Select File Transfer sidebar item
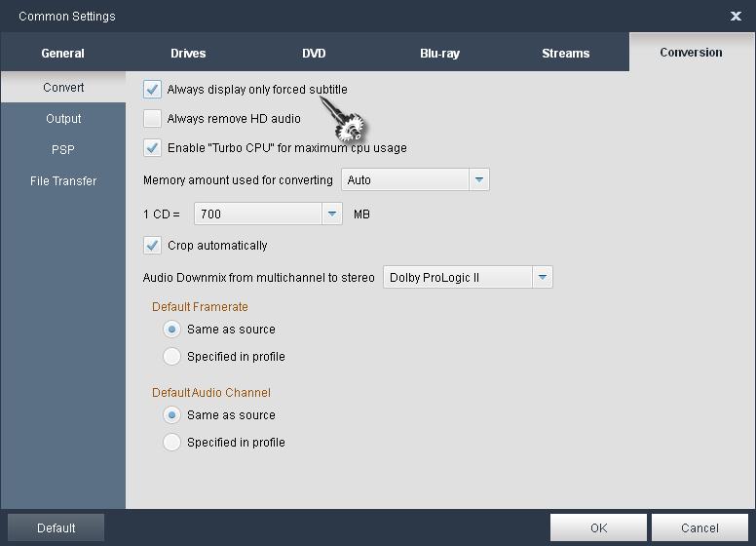 pyautogui.click(x=63, y=181)
